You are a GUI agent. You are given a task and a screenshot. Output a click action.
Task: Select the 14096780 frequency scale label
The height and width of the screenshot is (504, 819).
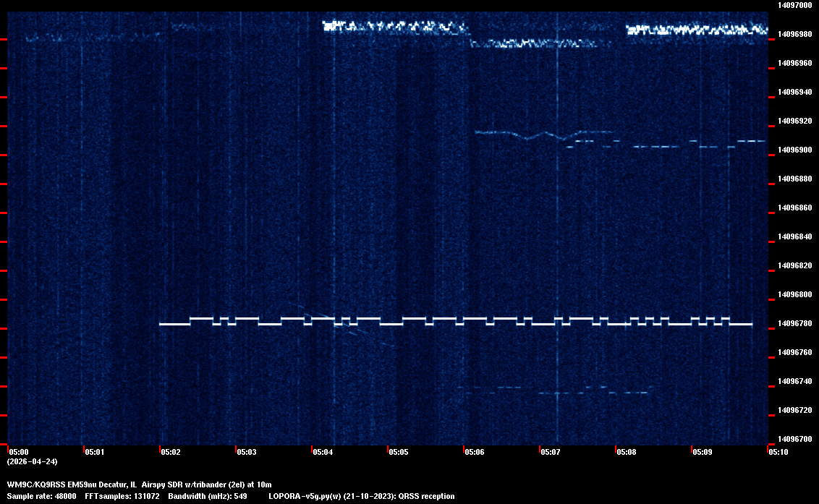pyautogui.click(x=794, y=323)
